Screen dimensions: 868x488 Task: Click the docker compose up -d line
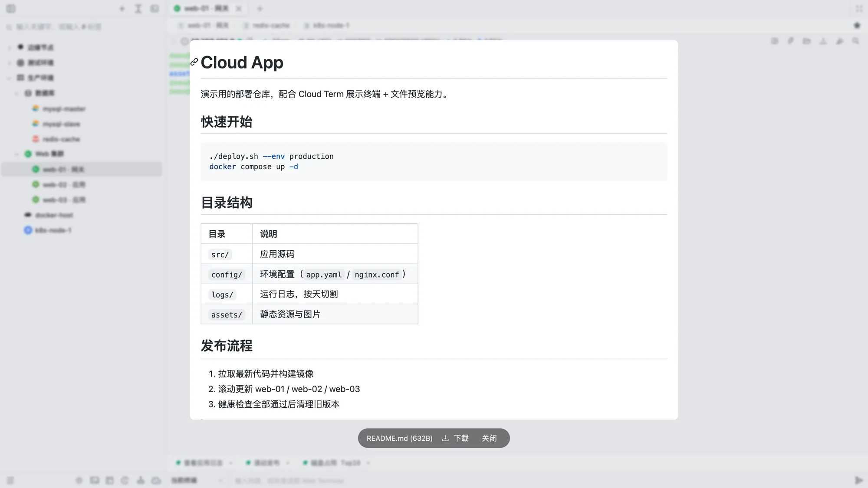click(x=253, y=167)
